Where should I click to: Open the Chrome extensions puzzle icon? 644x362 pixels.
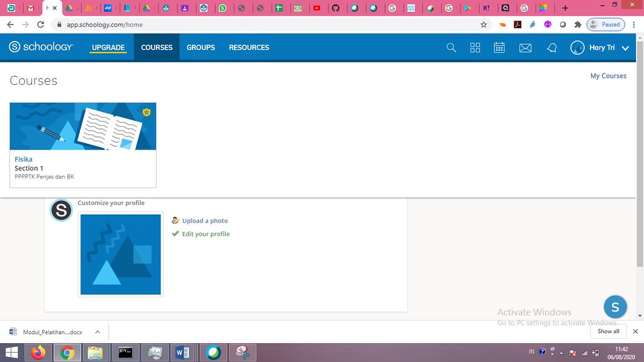coord(578,25)
